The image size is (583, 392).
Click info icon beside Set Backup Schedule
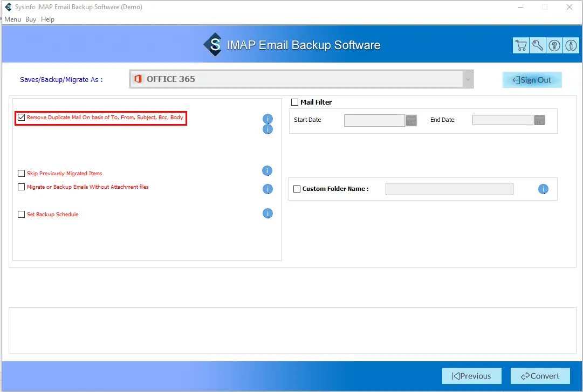coord(268,214)
